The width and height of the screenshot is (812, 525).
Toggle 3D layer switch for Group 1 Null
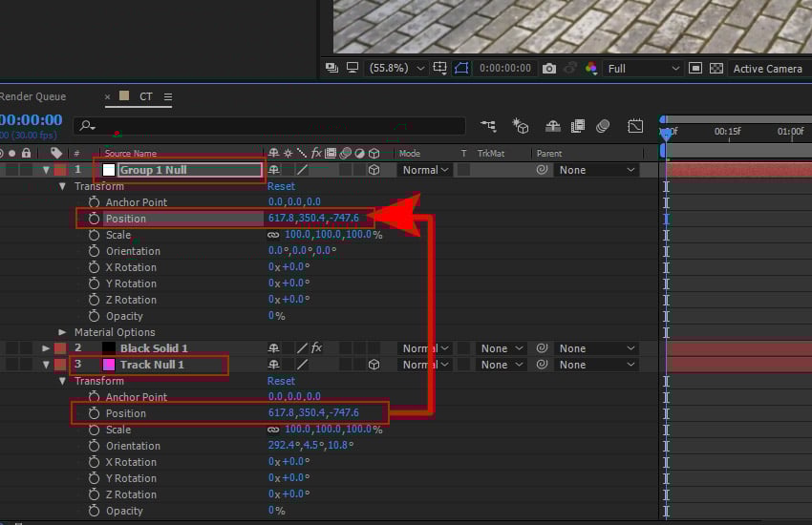(374, 170)
